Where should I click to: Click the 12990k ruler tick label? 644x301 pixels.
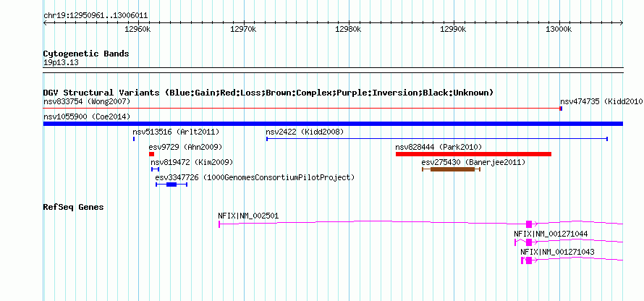point(454,29)
